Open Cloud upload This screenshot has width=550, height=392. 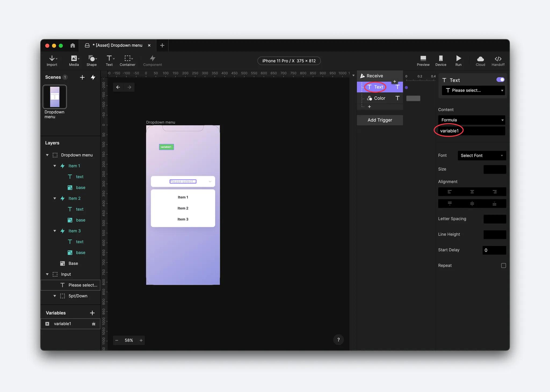click(x=480, y=61)
